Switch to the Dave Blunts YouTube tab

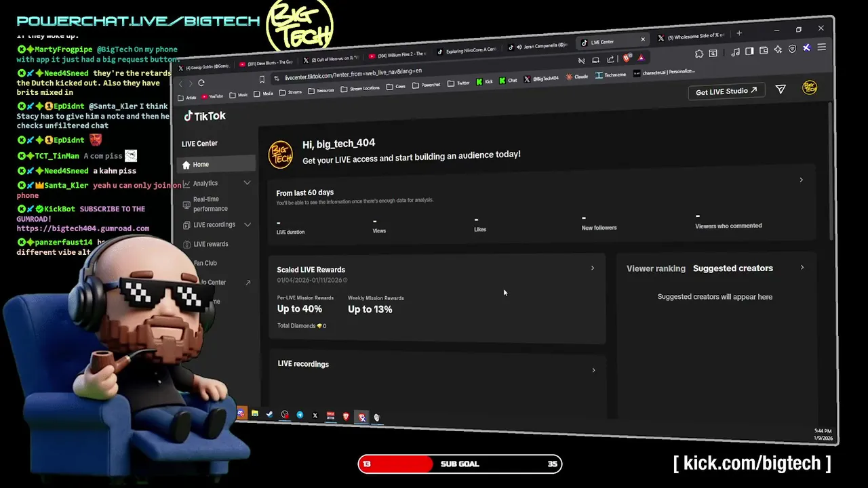[266, 63]
